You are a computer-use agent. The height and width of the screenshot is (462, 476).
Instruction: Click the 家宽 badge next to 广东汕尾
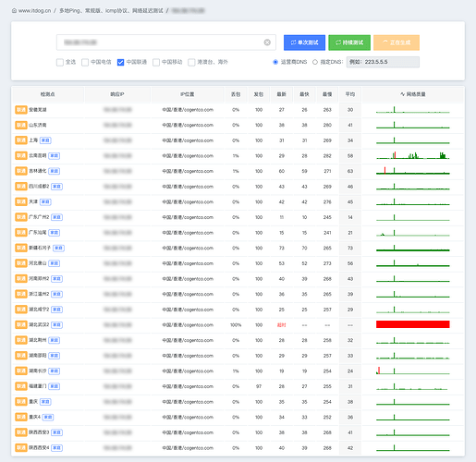click(55, 233)
